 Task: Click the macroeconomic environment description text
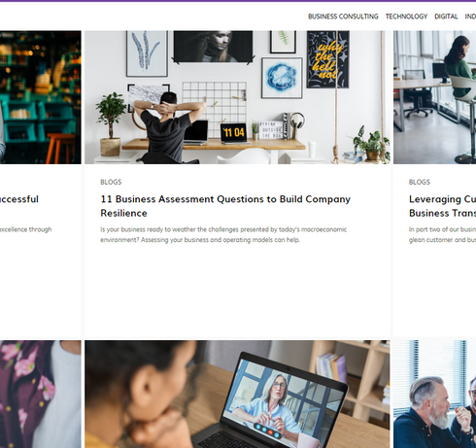tap(223, 234)
